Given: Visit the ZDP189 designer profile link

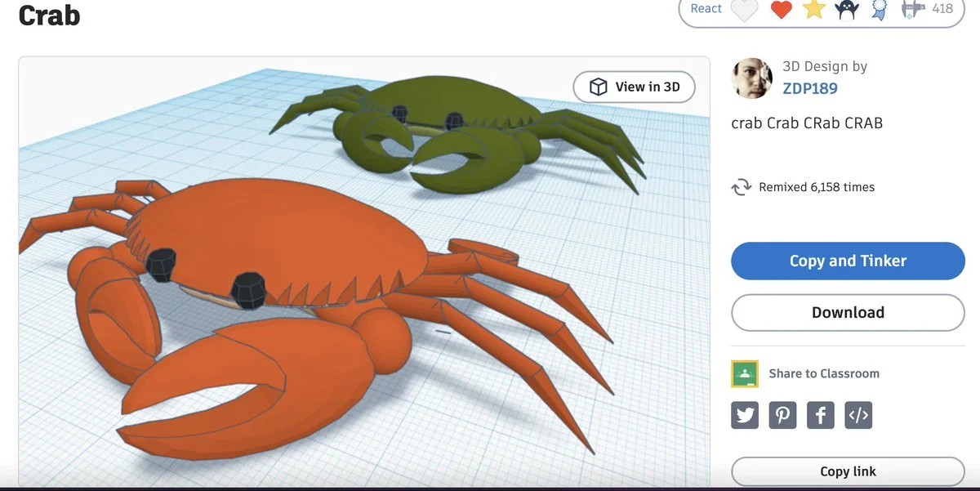Looking at the screenshot, I should [x=810, y=88].
